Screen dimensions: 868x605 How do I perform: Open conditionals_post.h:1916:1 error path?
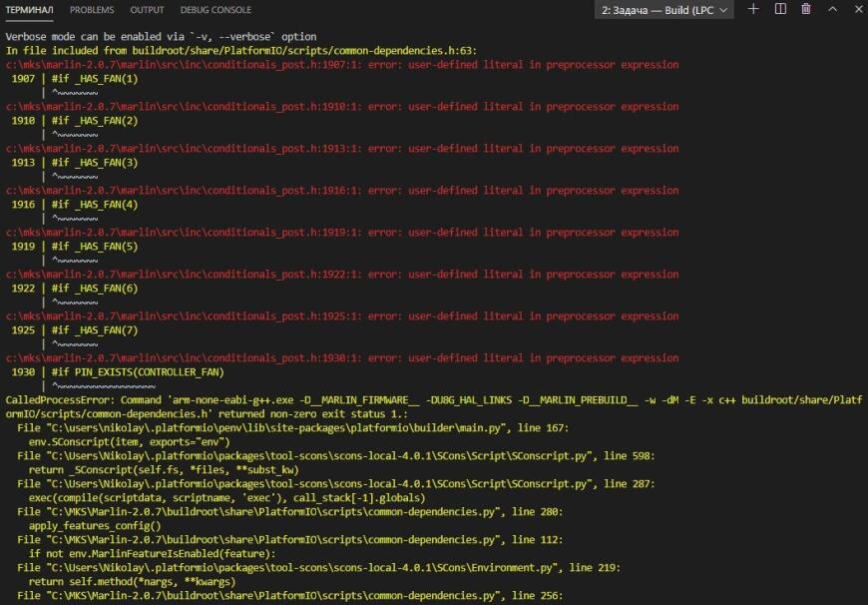(x=184, y=191)
